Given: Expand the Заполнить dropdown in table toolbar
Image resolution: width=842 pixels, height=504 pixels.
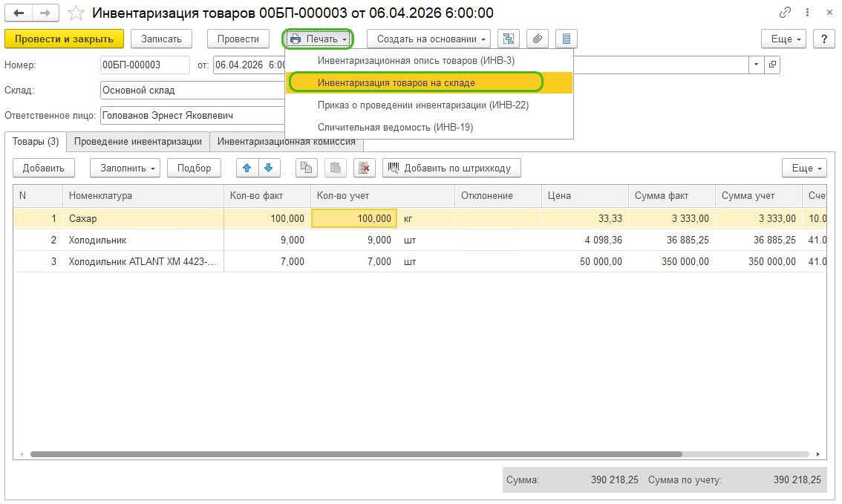Looking at the screenshot, I should [x=125, y=168].
